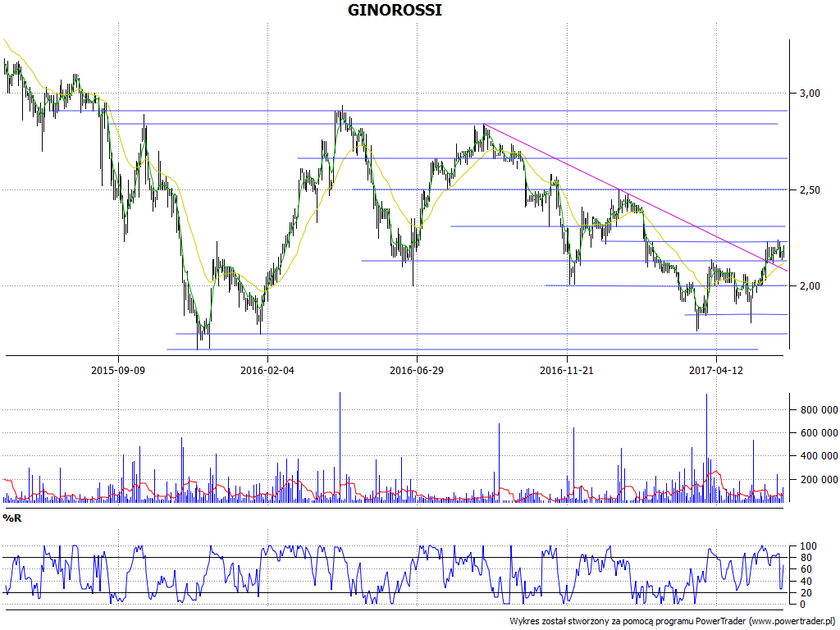The width and height of the screenshot is (840, 630).
Task: Click the 80 level on %R axis
Action: point(806,558)
